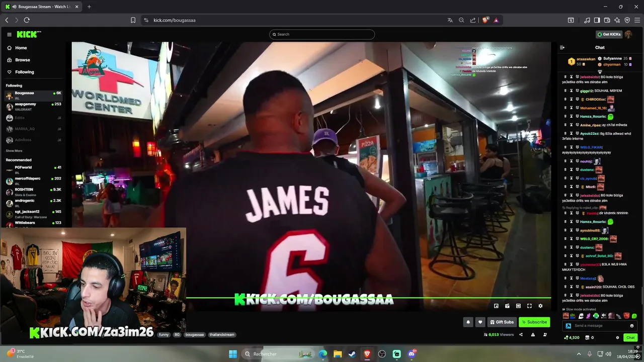
Task: Open PGFworld recommended channel
Action: point(33,169)
